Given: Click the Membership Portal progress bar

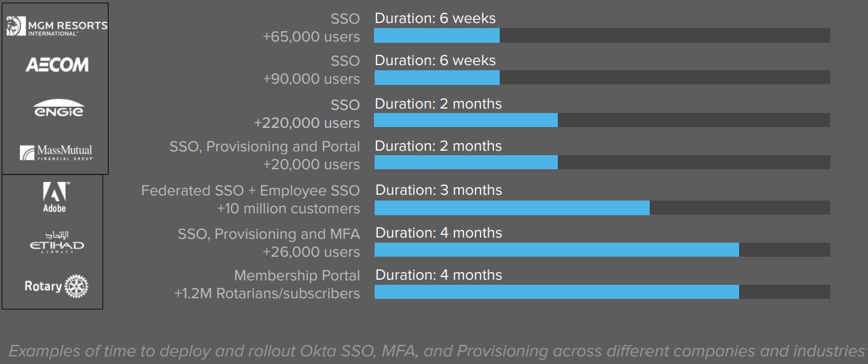Looking at the screenshot, I should click(x=556, y=292).
